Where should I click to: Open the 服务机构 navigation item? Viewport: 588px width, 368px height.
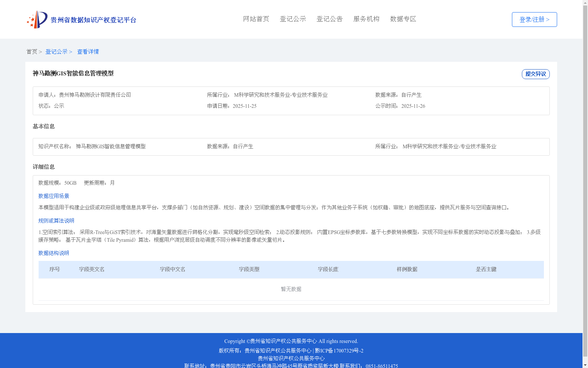[x=366, y=19]
